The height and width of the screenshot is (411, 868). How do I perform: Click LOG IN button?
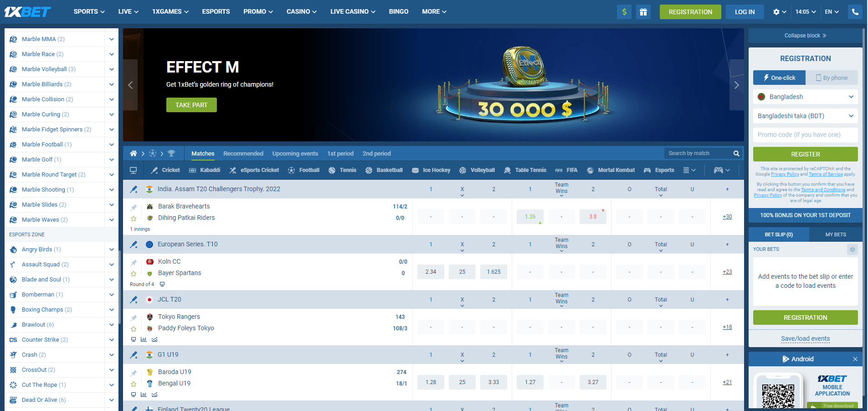tap(745, 12)
